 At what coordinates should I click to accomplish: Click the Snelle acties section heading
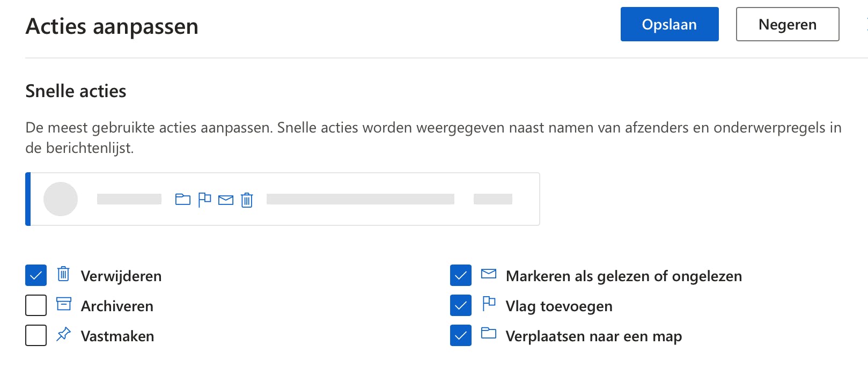click(75, 91)
